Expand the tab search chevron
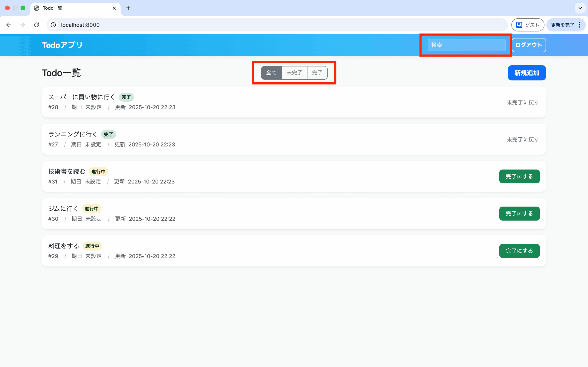The width and height of the screenshot is (588, 367). [x=580, y=8]
